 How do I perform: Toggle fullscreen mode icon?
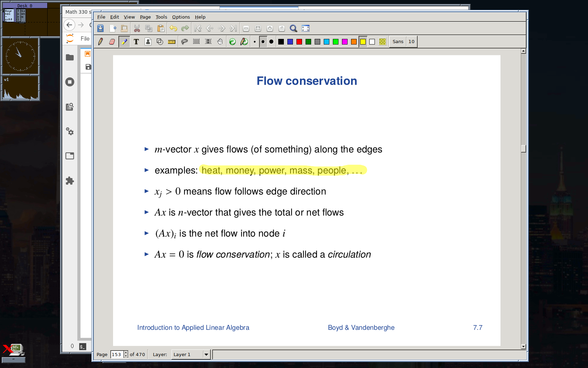[x=306, y=28]
